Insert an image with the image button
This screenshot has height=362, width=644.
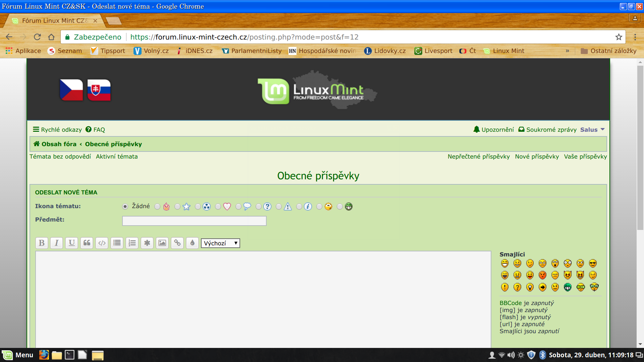[x=162, y=243]
